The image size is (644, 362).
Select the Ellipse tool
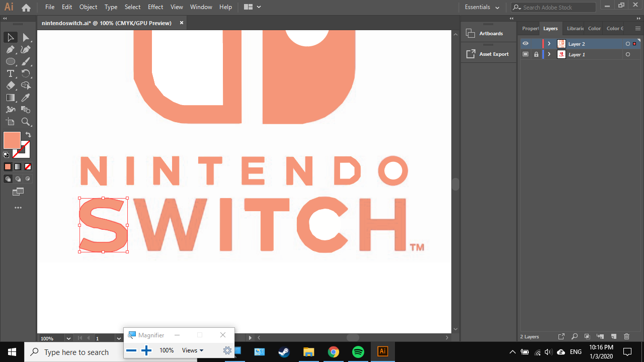10,62
